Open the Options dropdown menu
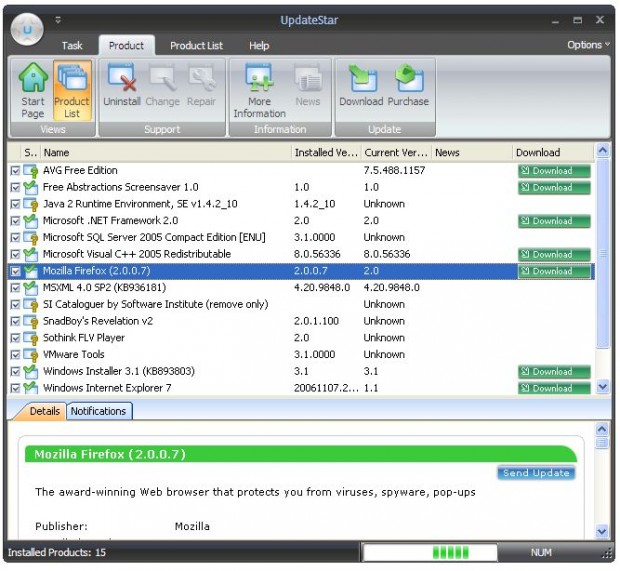Screen dimensions: 620x571 coord(588,45)
